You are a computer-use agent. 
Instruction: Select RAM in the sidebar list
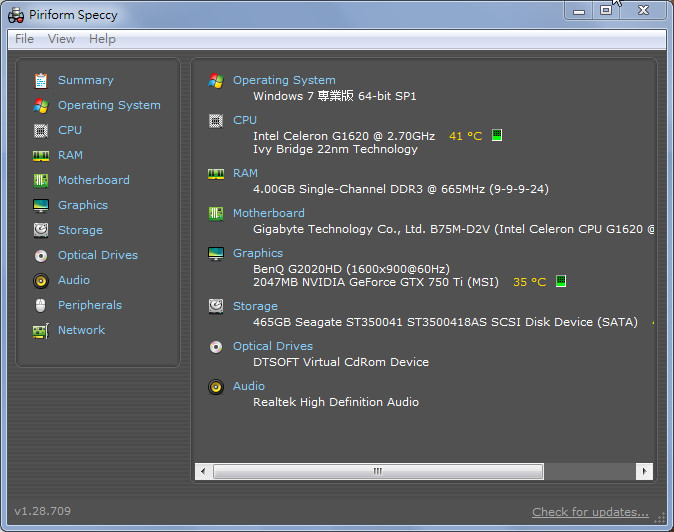[70, 155]
